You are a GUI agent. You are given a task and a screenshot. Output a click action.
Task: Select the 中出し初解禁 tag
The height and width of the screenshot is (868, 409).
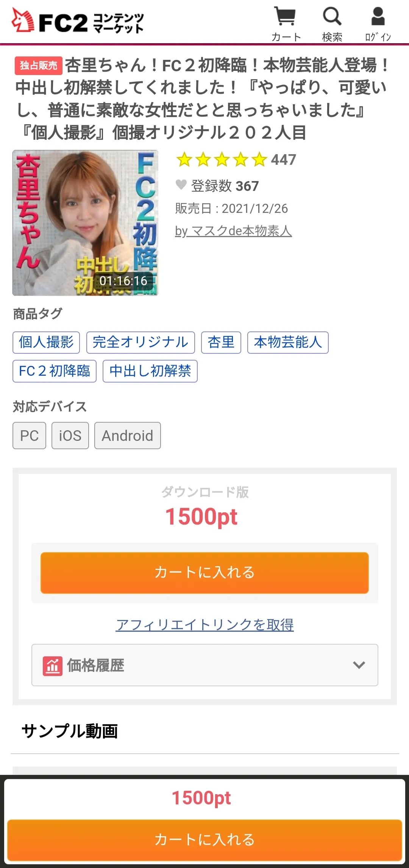(150, 371)
